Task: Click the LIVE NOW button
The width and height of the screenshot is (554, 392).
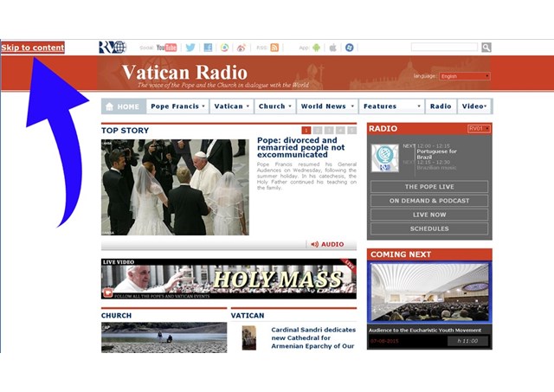Action: (x=429, y=215)
